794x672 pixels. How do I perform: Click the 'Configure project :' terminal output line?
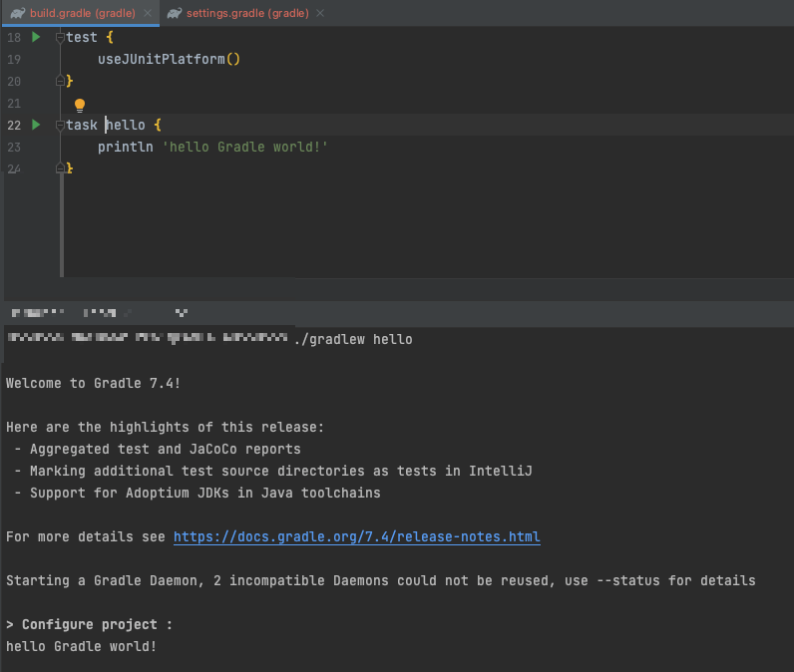[x=89, y=624]
